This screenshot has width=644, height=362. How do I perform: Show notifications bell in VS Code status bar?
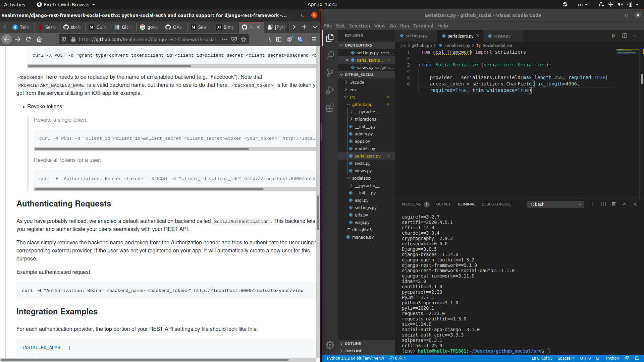click(637, 358)
